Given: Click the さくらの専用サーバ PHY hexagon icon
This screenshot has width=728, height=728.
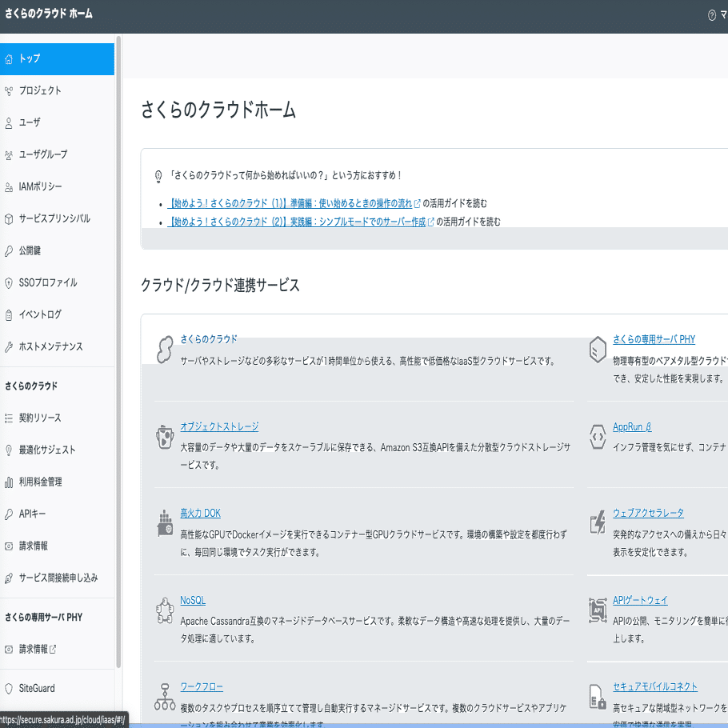Looking at the screenshot, I should pyautogui.click(x=598, y=350).
